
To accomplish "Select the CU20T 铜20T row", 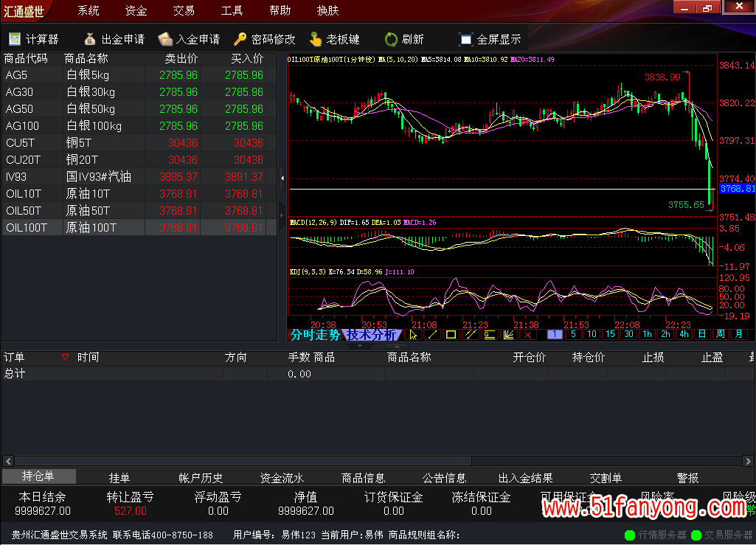I will (139, 159).
